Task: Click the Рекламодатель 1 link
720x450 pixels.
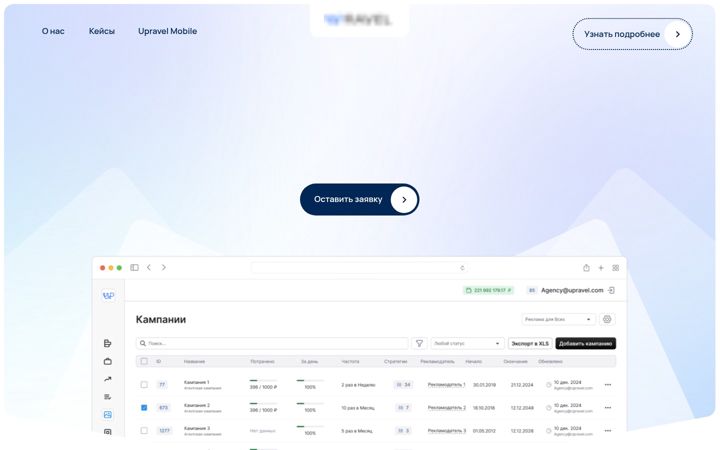Action: [x=446, y=384]
